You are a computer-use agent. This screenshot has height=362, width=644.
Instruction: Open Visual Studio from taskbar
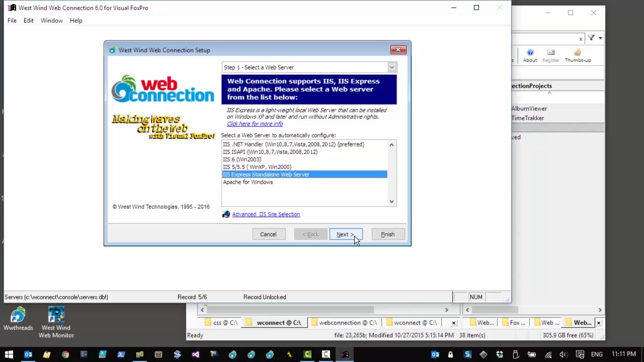[x=195, y=354]
